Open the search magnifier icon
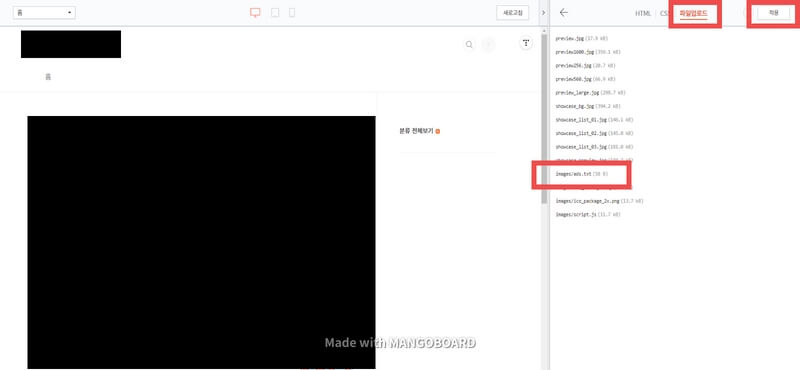This screenshot has height=370, width=800. click(x=469, y=45)
